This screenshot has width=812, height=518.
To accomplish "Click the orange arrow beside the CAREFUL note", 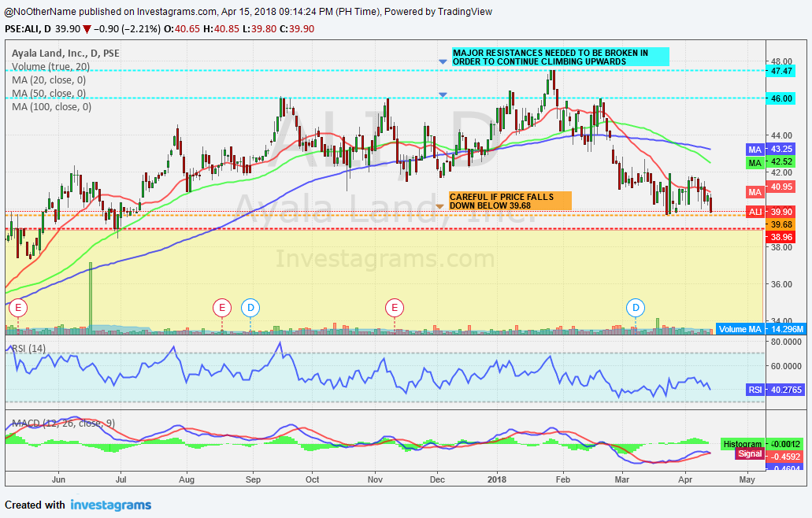I will 439,206.
